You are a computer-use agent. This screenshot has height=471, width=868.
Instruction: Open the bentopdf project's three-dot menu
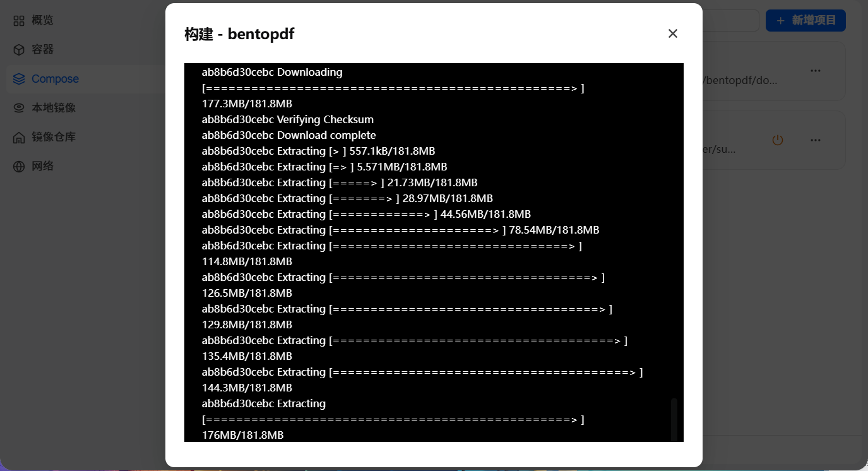[x=816, y=71]
